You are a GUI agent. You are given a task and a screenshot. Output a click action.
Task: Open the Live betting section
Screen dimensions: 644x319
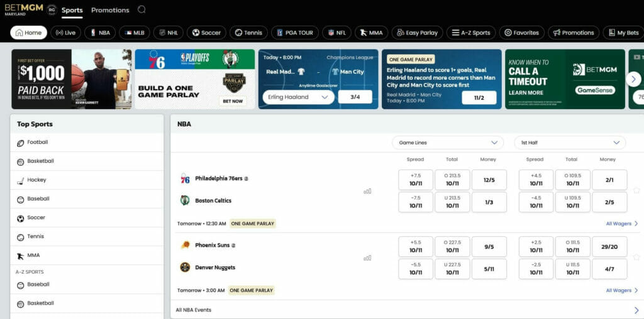tap(65, 33)
